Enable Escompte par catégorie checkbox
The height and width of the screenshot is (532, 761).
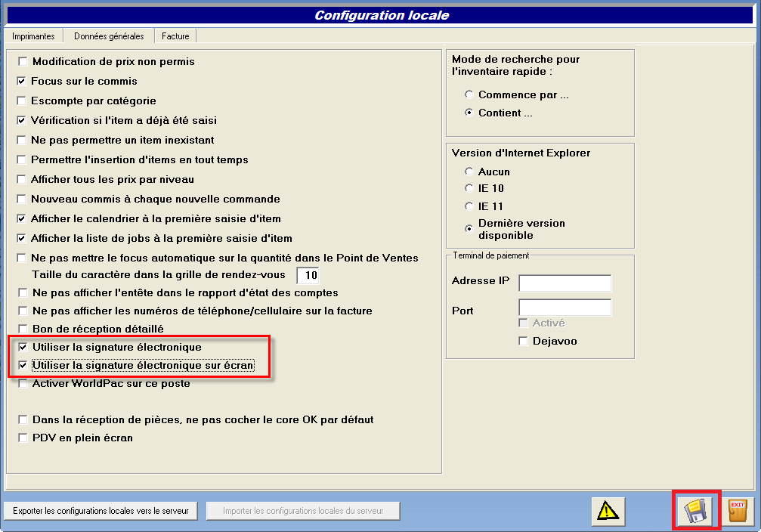21,101
